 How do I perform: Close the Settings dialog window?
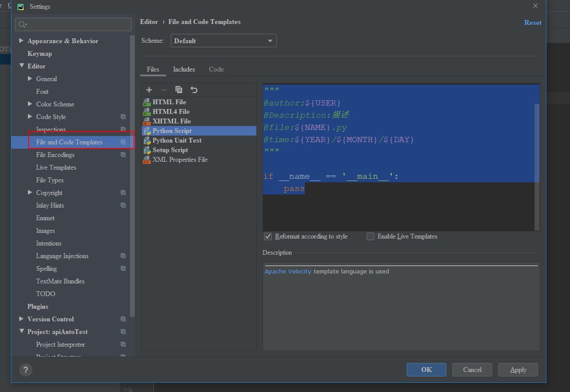[536, 6]
